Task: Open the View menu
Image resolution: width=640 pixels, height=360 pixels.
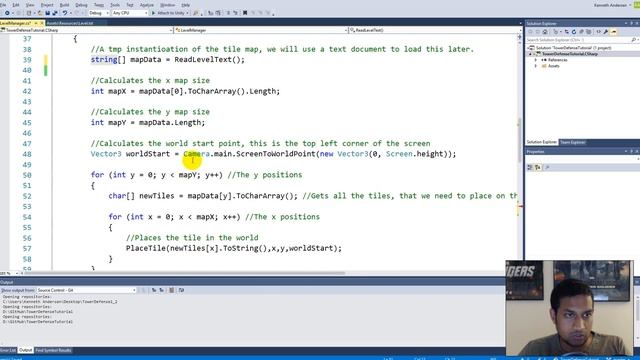Action: [30, 5]
